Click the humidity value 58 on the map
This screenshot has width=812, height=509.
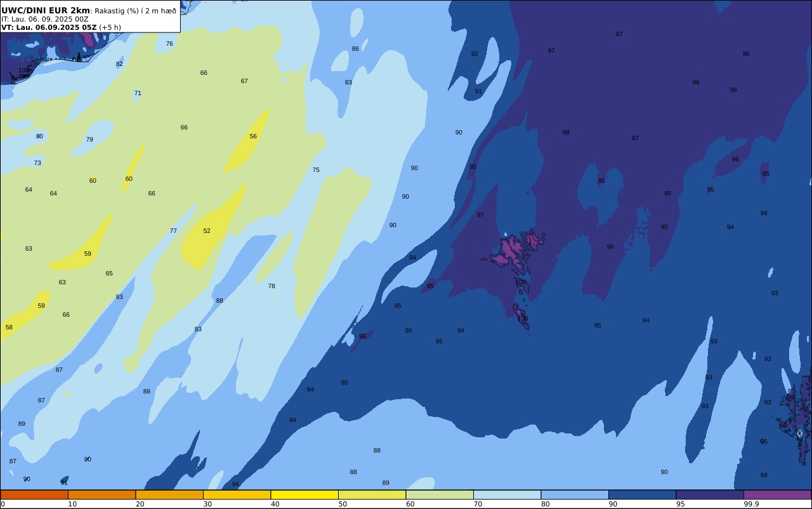(9, 327)
